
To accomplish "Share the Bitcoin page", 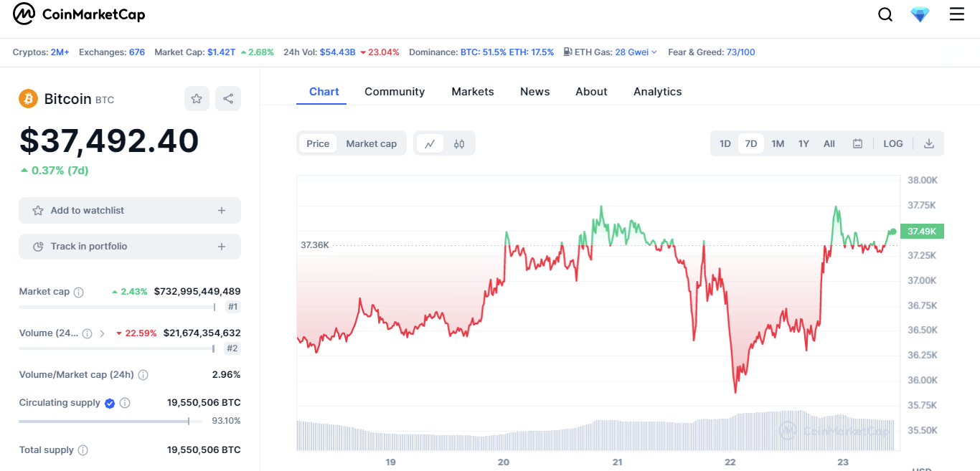I will click(228, 99).
